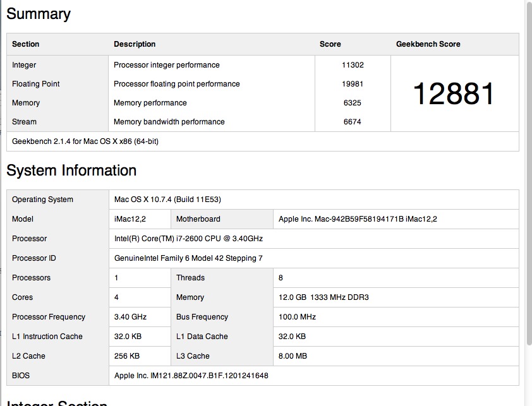Select the overall Geekbench score 12881
The width and height of the screenshot is (532, 406).
454,93
